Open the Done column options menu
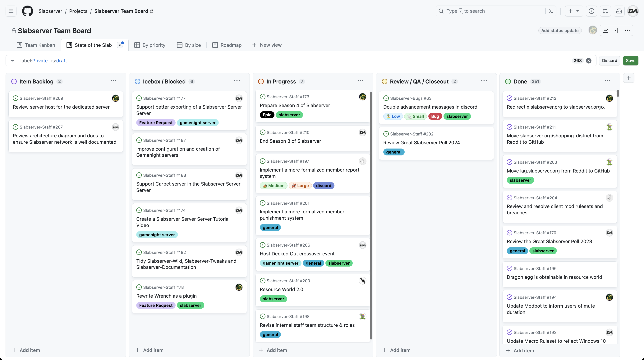644x360 pixels. click(x=607, y=81)
